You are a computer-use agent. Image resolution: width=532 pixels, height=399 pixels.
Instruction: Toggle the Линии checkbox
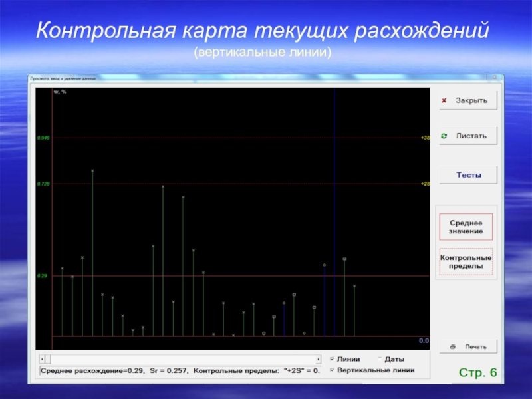tap(332, 359)
